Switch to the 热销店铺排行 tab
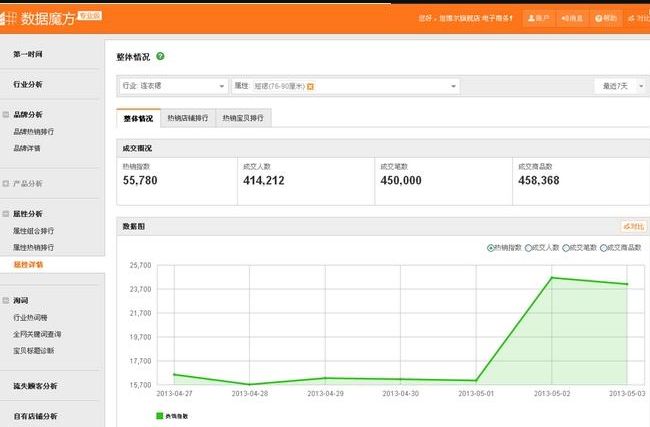This screenshot has width=650, height=427. pyautogui.click(x=188, y=118)
